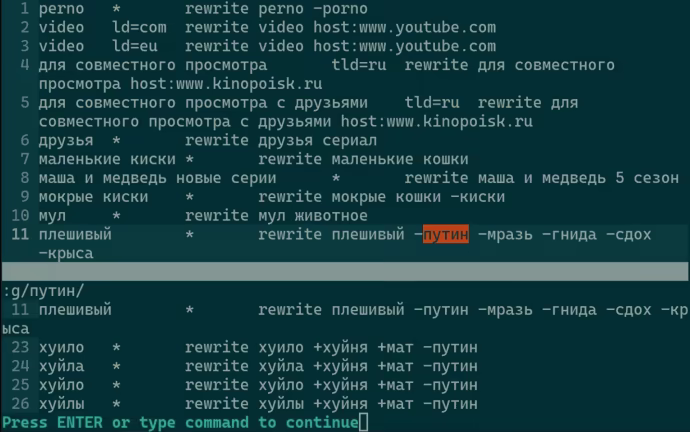
Task: Click the word животное on line 10
Action: 331,216
